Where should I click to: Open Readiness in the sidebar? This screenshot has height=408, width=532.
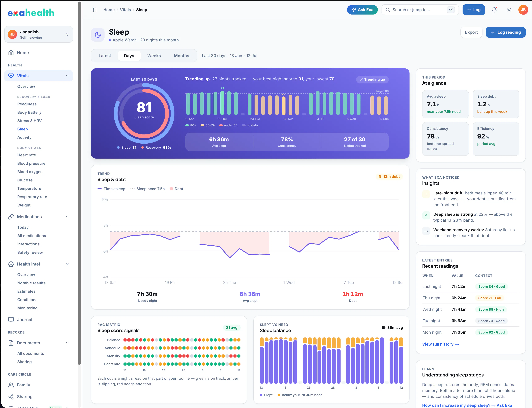tap(27, 104)
